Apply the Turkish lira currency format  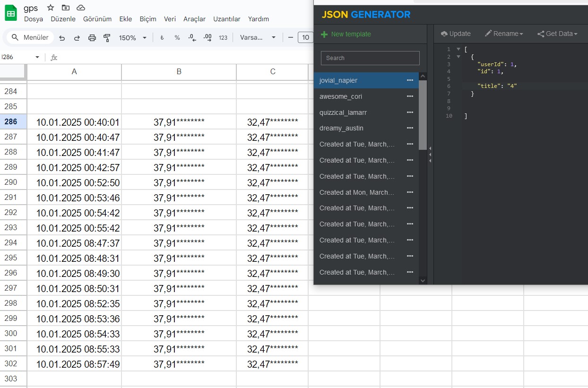coord(162,38)
